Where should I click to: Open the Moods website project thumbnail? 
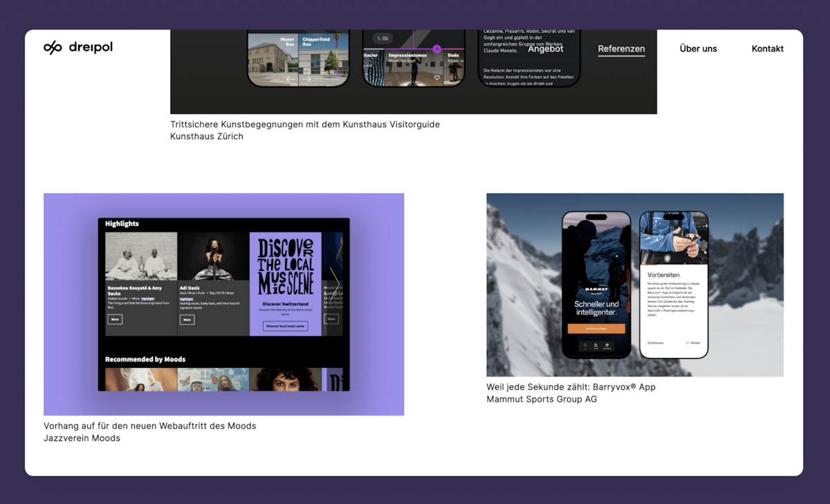(x=223, y=304)
